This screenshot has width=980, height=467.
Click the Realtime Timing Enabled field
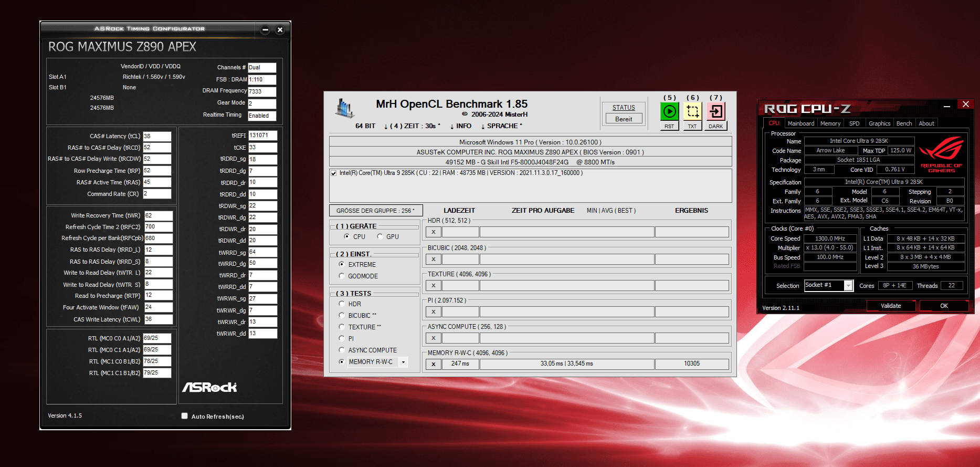pos(262,116)
